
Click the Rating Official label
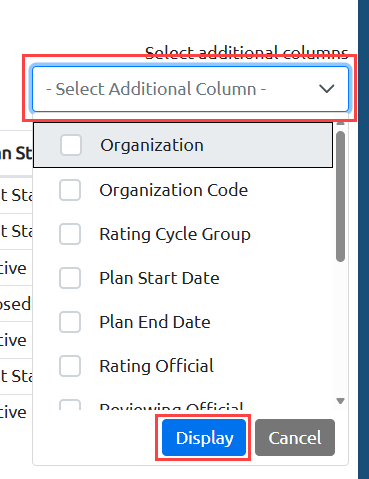tap(157, 366)
